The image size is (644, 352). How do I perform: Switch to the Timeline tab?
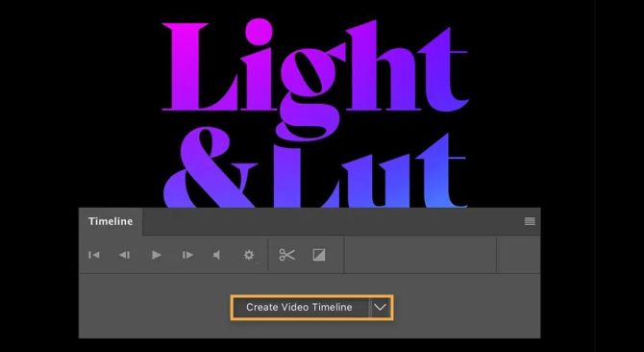pyautogui.click(x=111, y=221)
